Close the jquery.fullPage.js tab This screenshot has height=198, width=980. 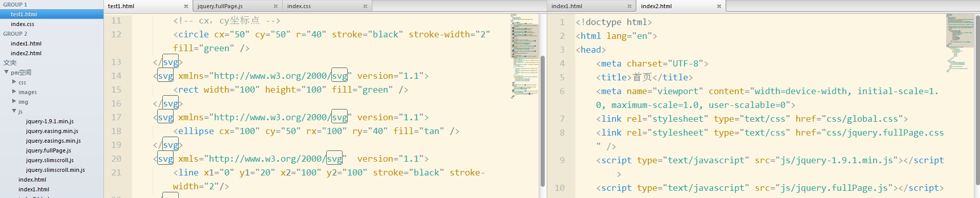[275, 6]
